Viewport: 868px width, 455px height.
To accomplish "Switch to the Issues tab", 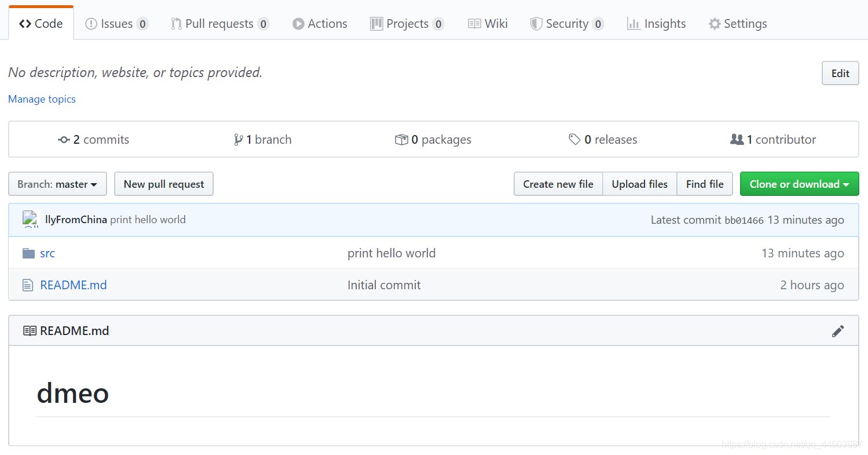I will click(116, 24).
